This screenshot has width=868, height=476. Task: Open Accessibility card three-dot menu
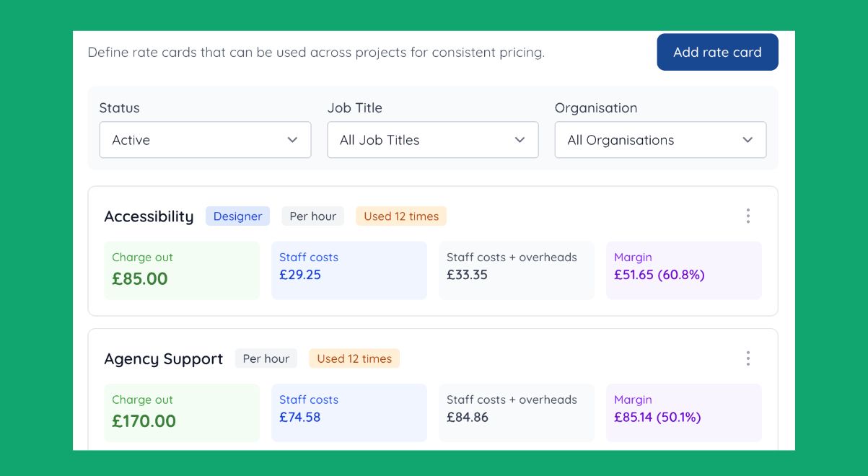pos(748,216)
